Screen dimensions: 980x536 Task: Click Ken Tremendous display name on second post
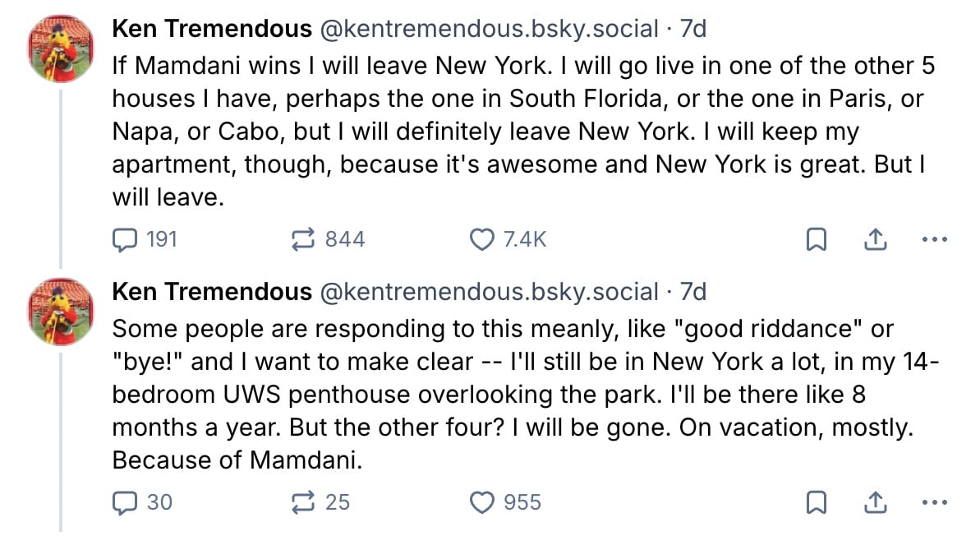(212, 292)
